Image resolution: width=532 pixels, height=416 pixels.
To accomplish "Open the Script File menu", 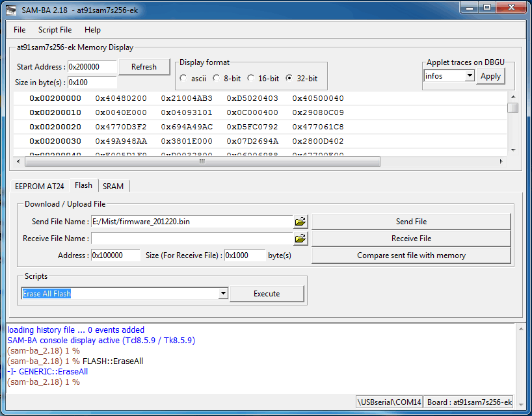I will pos(55,30).
